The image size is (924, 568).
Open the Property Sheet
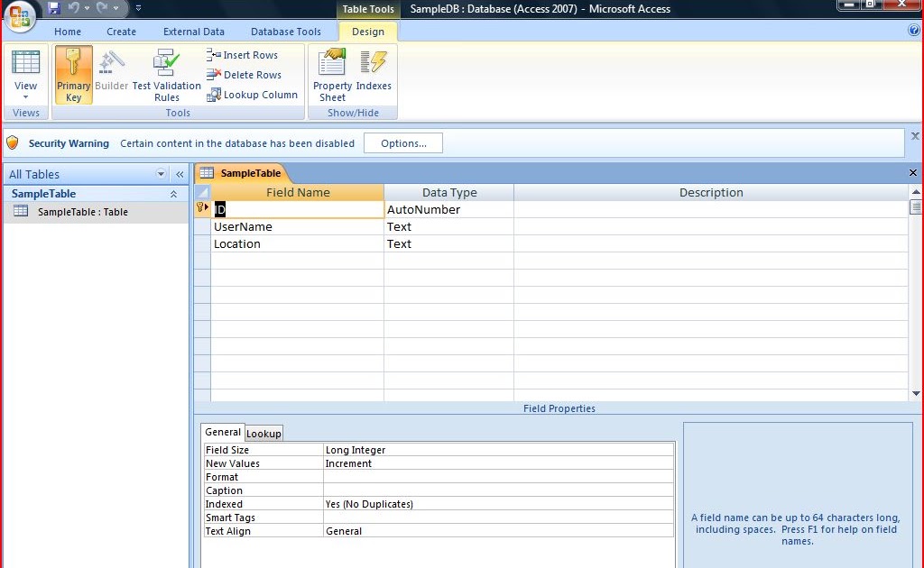(330, 73)
